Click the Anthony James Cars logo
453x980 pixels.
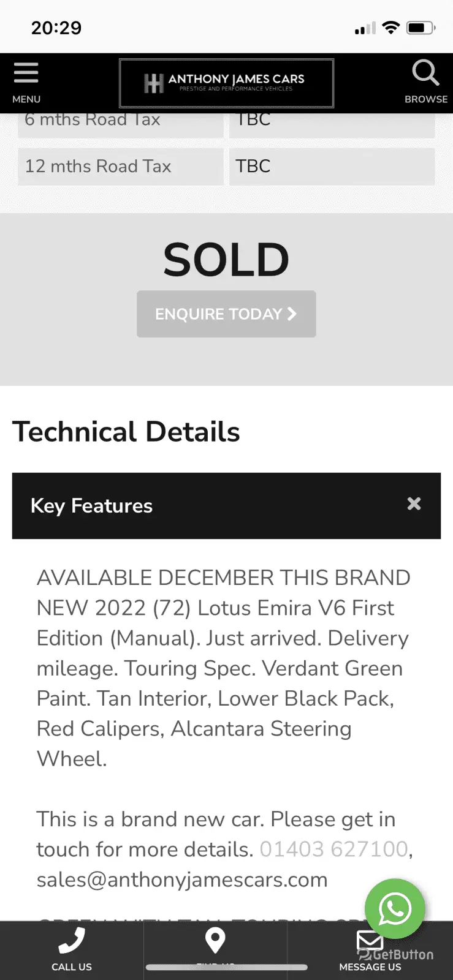tap(226, 83)
